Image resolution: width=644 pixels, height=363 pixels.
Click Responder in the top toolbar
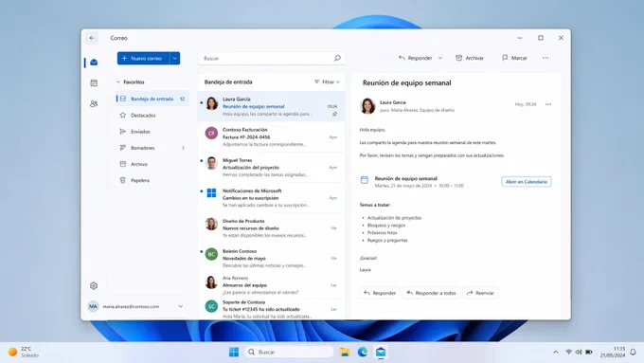415,59
